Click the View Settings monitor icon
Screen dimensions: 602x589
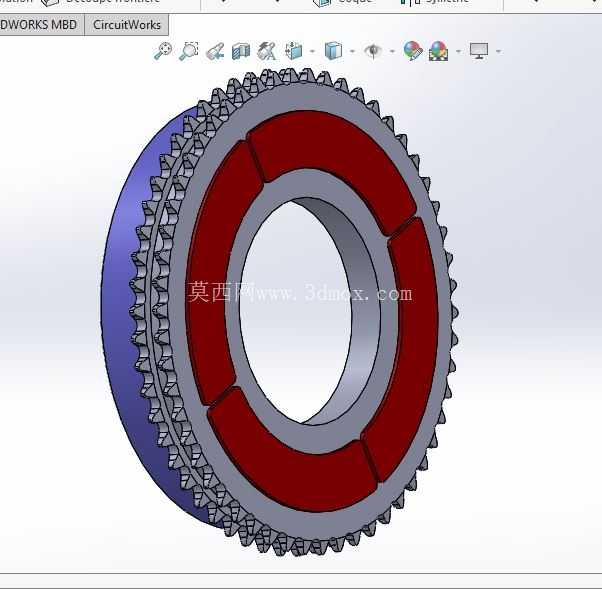(x=479, y=51)
